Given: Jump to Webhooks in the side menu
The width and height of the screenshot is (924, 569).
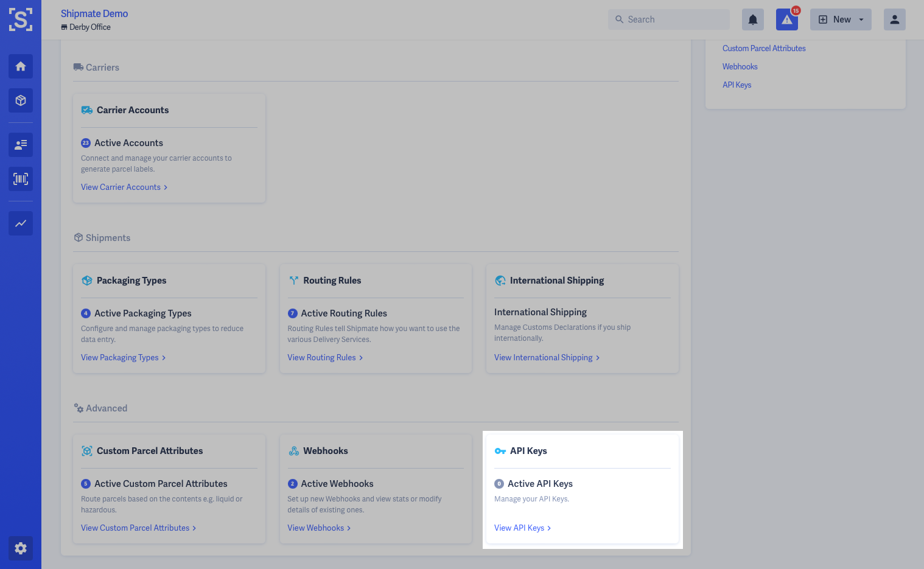Looking at the screenshot, I should pos(740,67).
